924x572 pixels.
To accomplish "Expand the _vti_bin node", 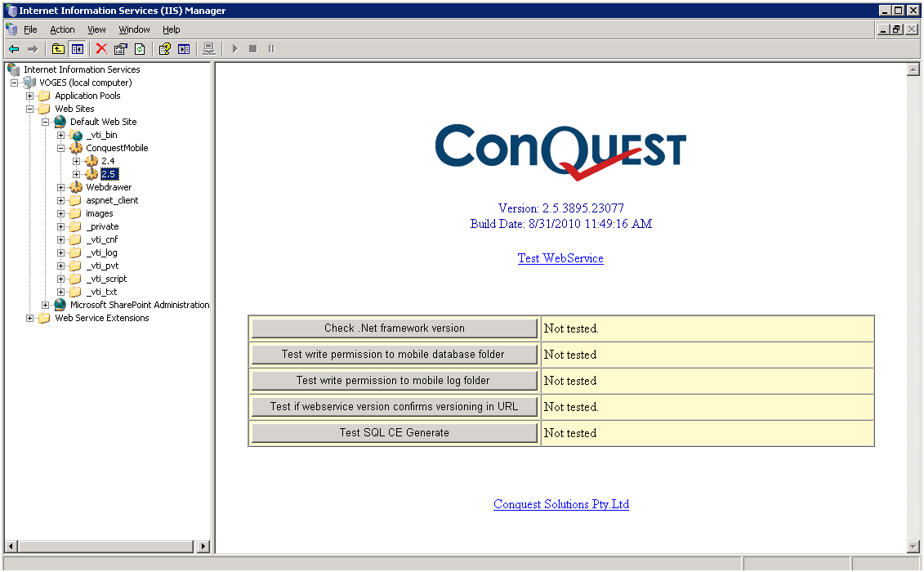I will click(x=60, y=135).
